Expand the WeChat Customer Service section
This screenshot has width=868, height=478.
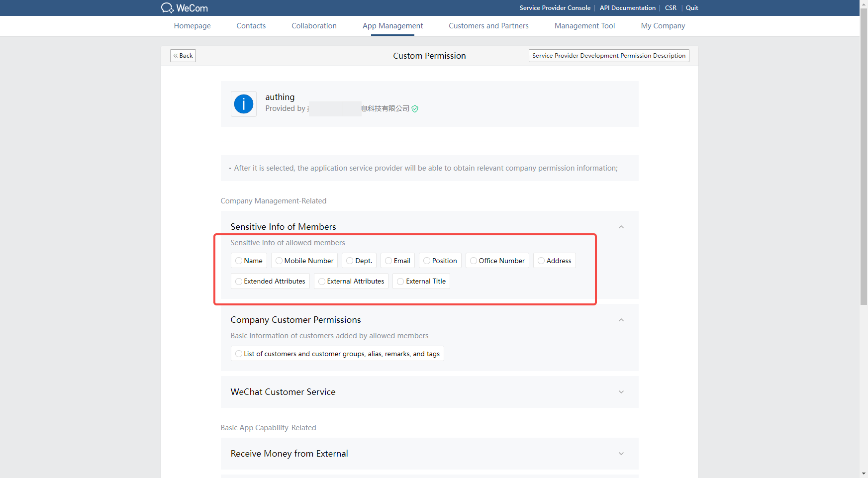tap(621, 392)
